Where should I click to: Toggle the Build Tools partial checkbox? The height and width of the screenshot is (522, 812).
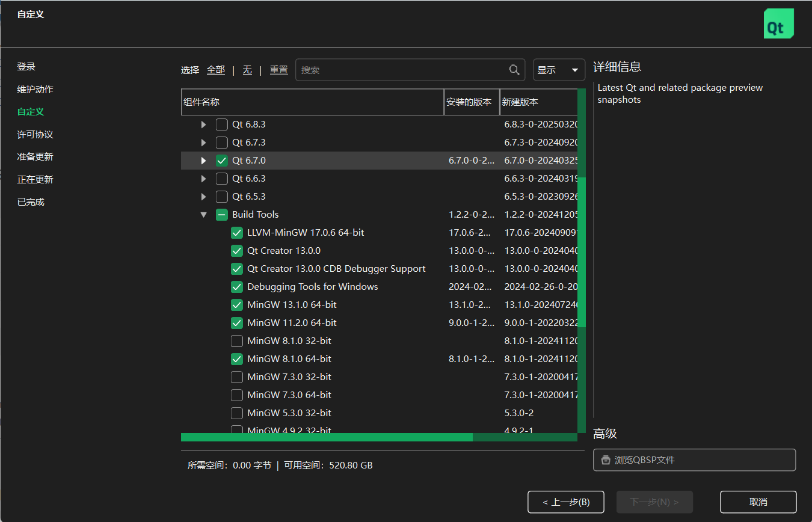point(221,214)
